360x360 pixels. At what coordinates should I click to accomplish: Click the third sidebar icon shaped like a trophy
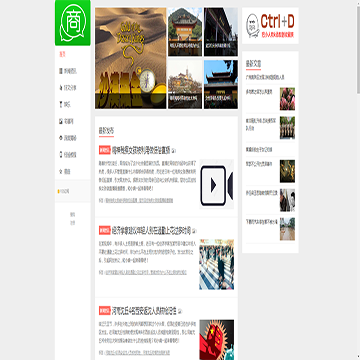pyautogui.click(x=60, y=105)
